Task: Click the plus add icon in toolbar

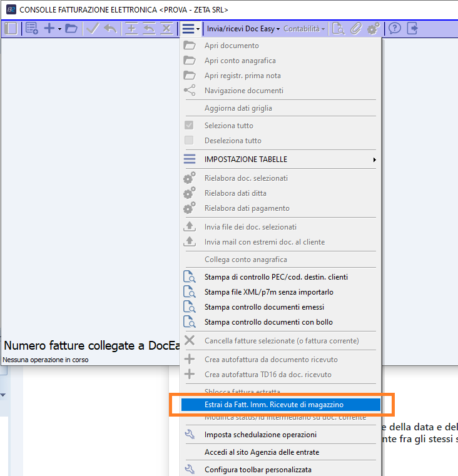Action: coord(49,29)
